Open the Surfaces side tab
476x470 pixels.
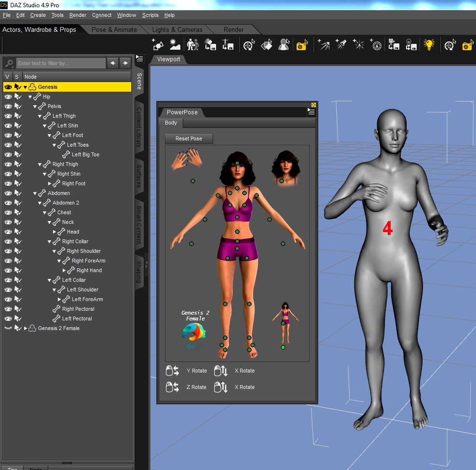pyautogui.click(x=139, y=176)
